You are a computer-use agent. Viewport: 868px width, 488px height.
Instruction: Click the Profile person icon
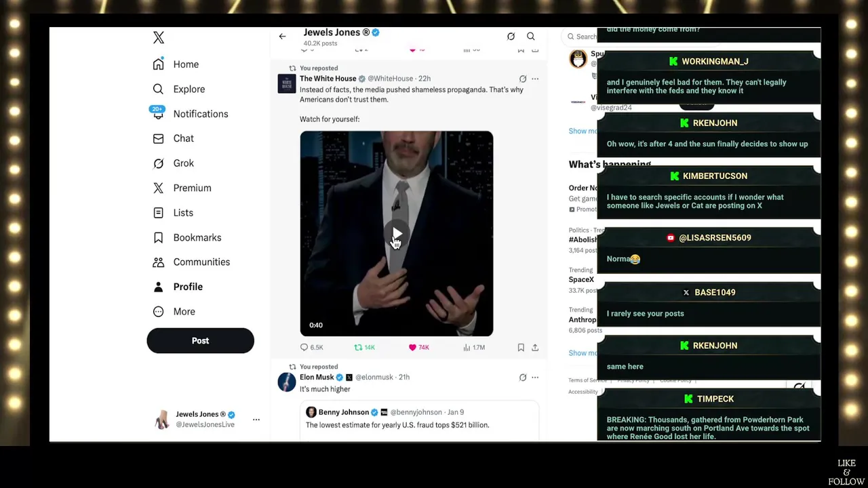tap(158, 287)
